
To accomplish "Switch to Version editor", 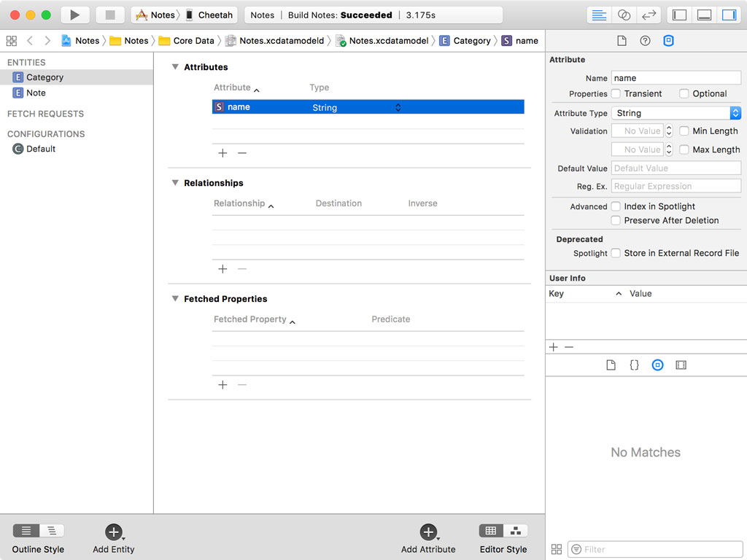I will tap(648, 15).
